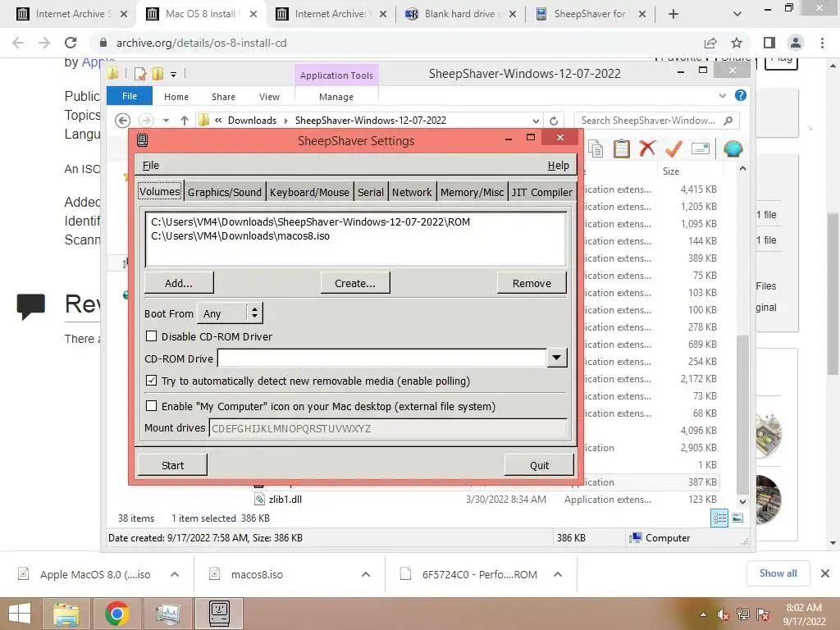This screenshot has width=840, height=630.
Task: Open the quick access toolbar customize dropdown
Action: 174,74
